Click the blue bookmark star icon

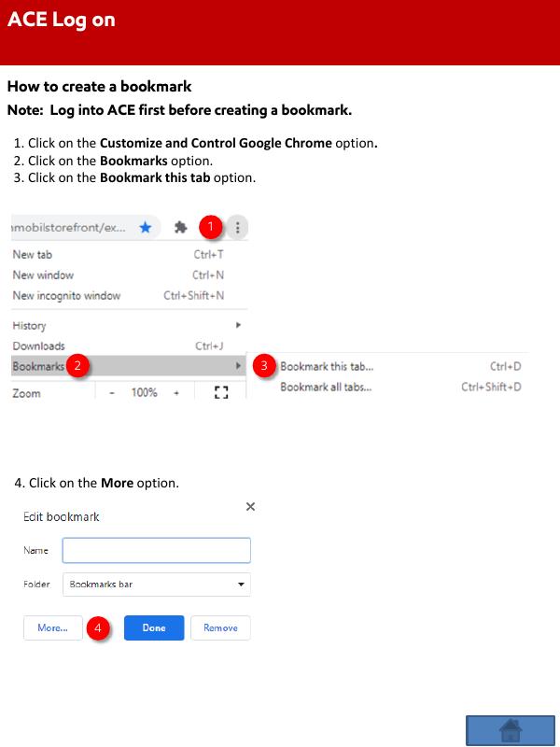click(x=146, y=227)
